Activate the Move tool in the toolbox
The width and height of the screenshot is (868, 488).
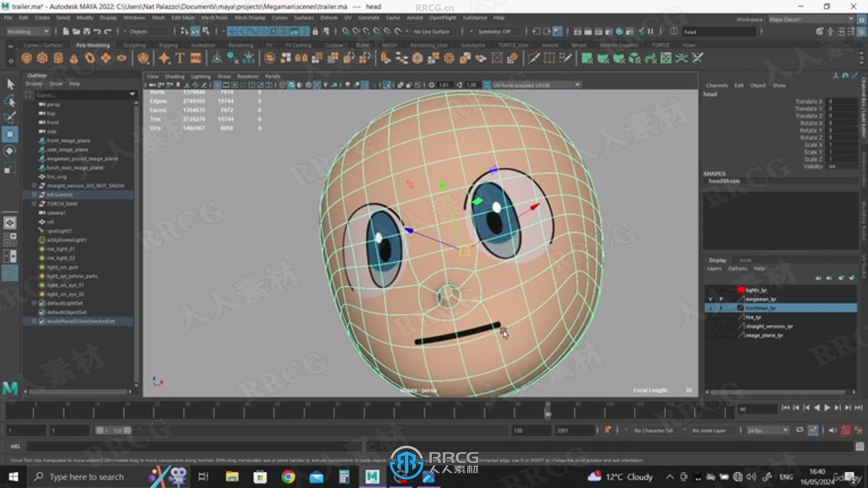tap(10, 134)
